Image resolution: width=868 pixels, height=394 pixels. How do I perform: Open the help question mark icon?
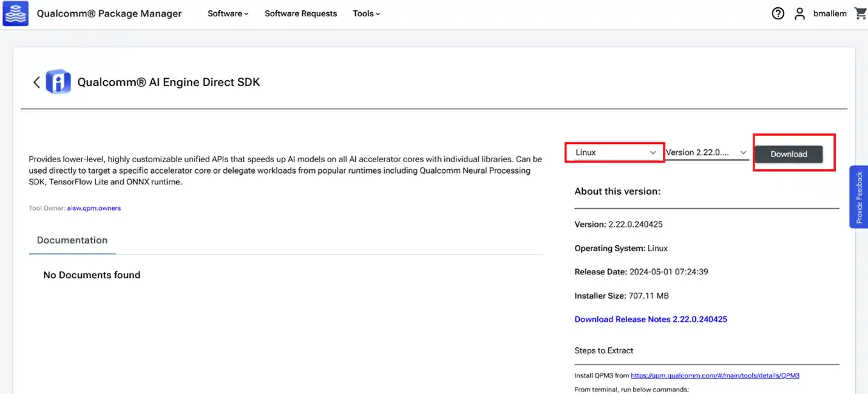pyautogui.click(x=778, y=13)
